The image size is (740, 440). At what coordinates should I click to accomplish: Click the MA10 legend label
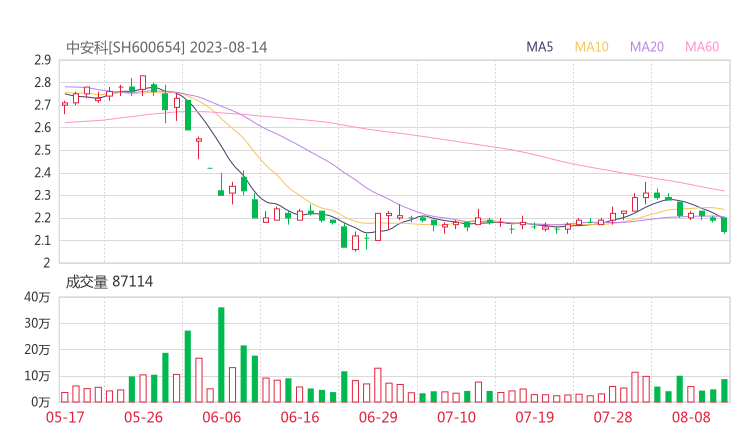(x=591, y=47)
